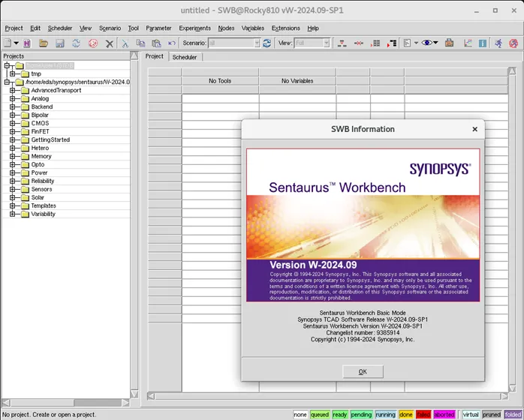This screenshot has width=524, height=420.
Task: Click the 'failed' red status label
Action: tap(423, 415)
